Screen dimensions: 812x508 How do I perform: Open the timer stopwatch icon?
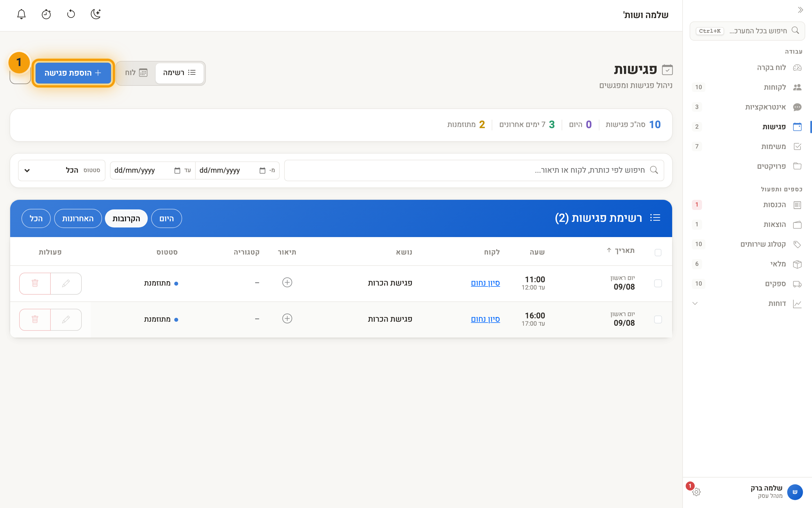coord(46,14)
